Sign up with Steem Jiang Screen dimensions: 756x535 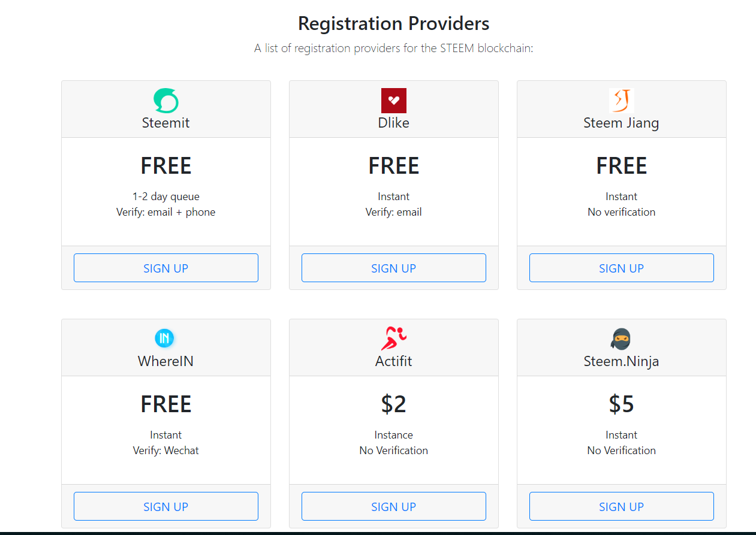pos(621,268)
